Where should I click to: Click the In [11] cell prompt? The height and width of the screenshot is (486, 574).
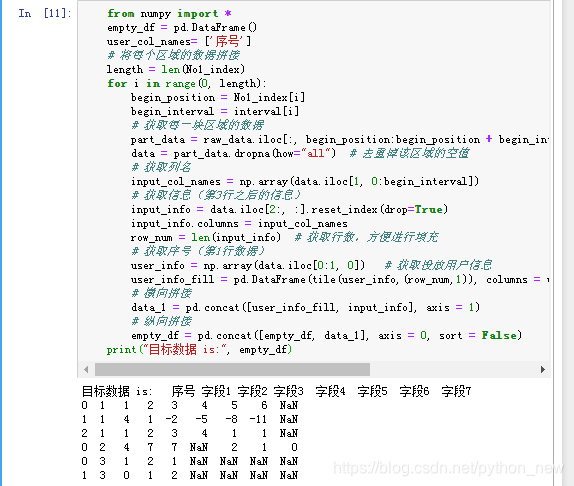pyautogui.click(x=45, y=14)
